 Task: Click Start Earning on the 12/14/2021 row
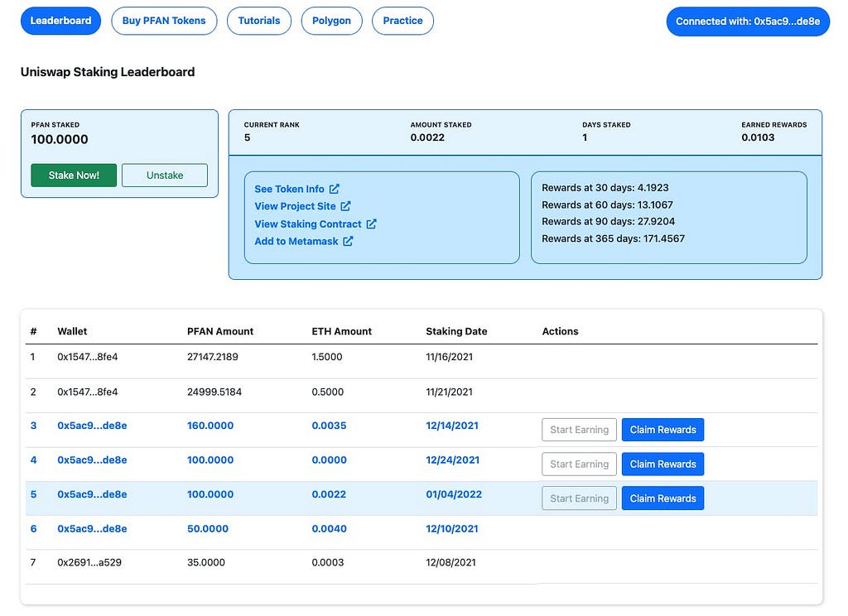pyautogui.click(x=579, y=430)
